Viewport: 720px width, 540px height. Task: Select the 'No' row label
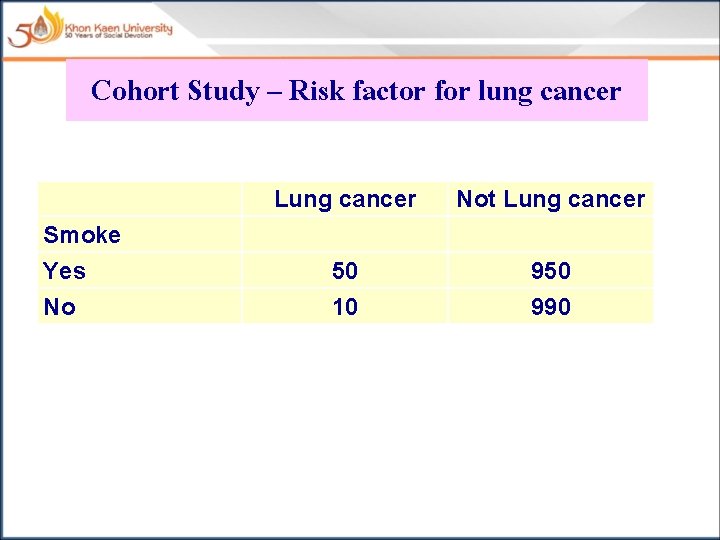click(60, 307)
